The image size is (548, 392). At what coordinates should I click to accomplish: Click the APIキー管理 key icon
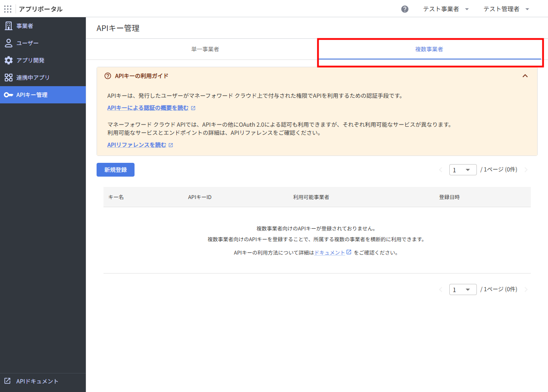click(9, 95)
